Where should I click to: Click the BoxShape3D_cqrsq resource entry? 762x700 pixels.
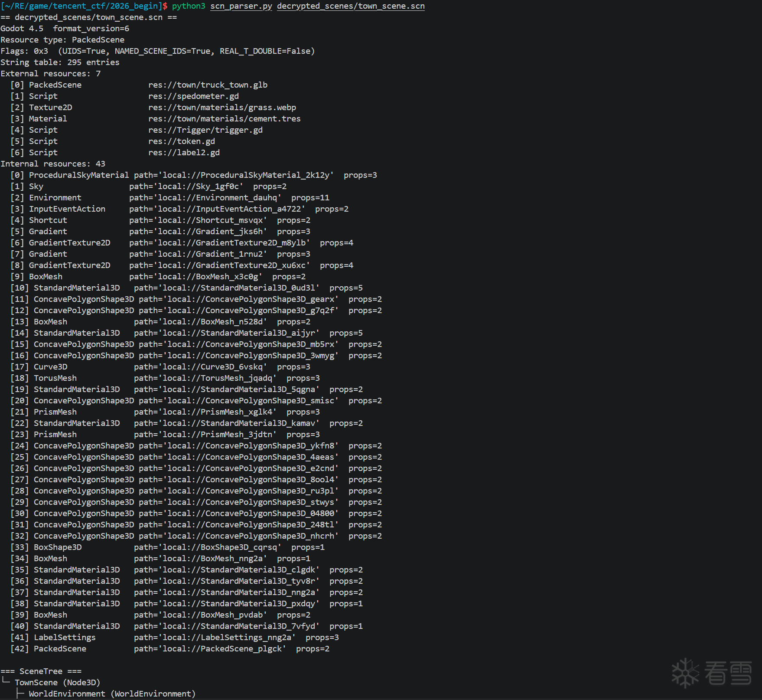(208, 547)
